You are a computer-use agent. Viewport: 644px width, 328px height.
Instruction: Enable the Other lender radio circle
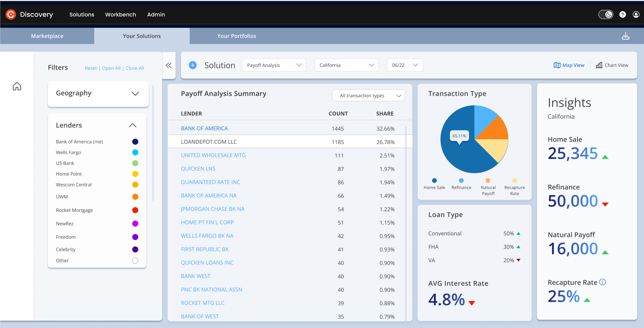pyautogui.click(x=135, y=261)
